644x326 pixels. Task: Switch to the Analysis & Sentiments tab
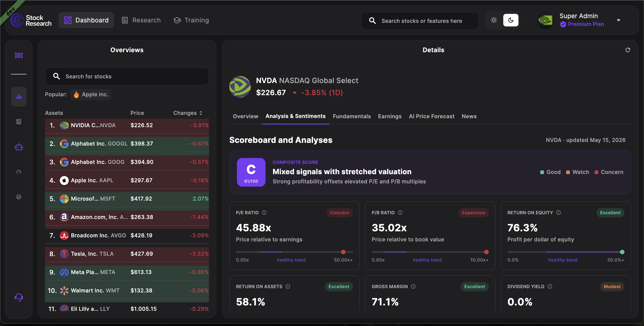pyautogui.click(x=295, y=116)
